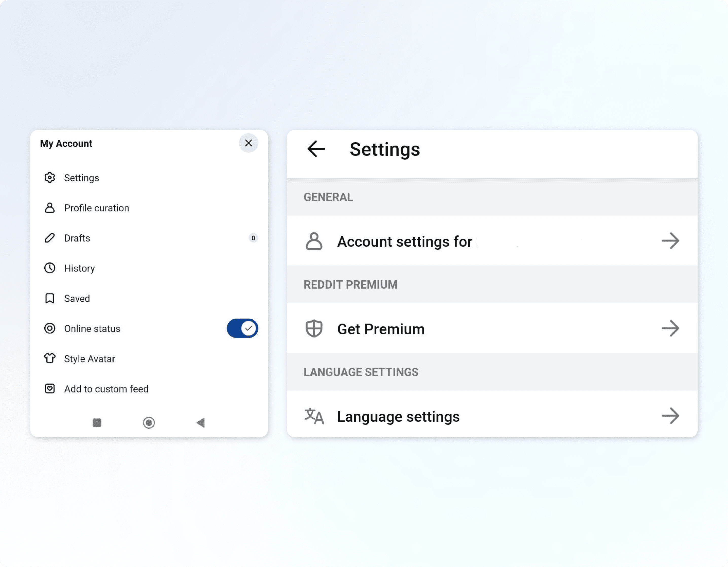Click the Get Premium shield icon
728x567 pixels.
click(314, 329)
